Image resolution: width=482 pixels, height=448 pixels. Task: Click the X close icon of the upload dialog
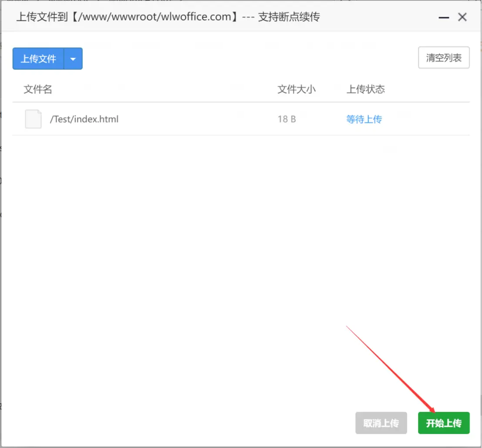pyautogui.click(x=462, y=17)
